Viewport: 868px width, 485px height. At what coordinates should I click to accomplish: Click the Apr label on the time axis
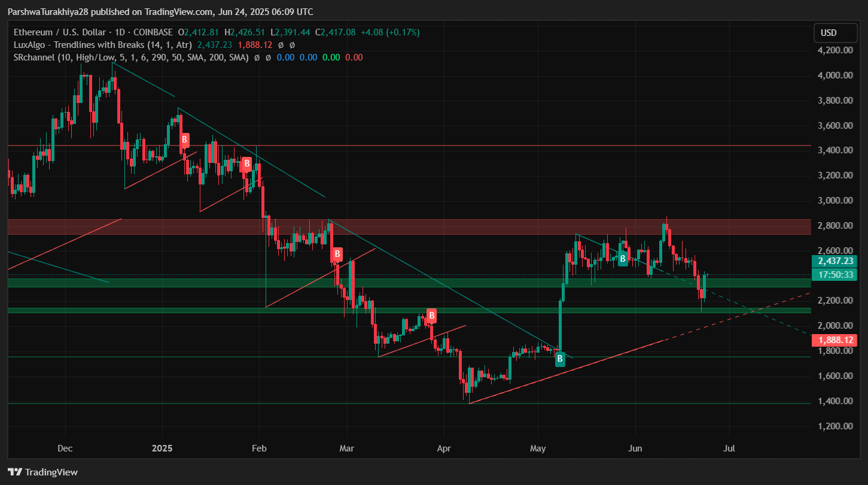coord(444,448)
